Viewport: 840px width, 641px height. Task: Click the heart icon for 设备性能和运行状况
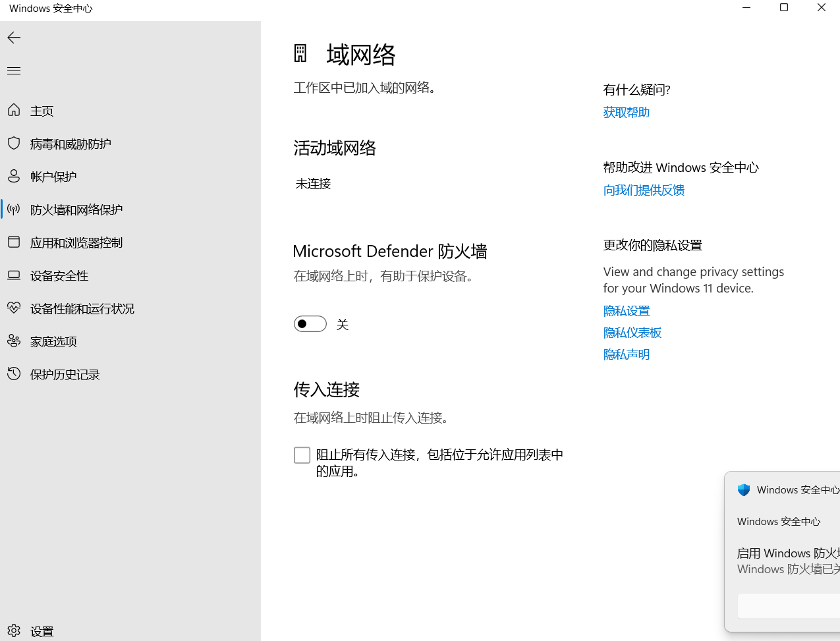pos(14,308)
